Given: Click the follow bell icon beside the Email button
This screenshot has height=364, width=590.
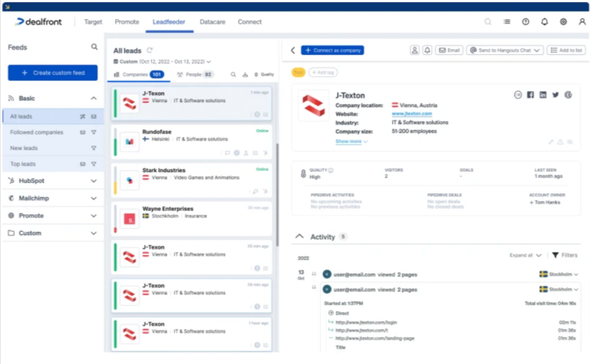Looking at the screenshot, I should (427, 50).
